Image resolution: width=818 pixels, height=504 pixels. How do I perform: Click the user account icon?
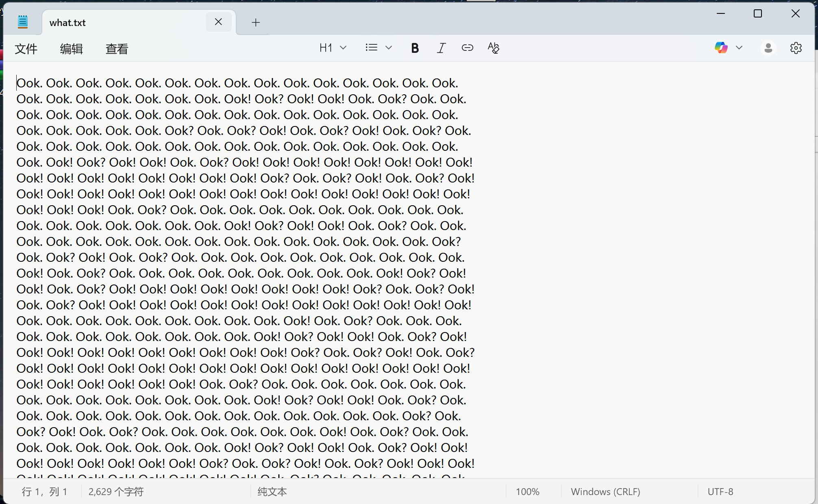click(768, 48)
